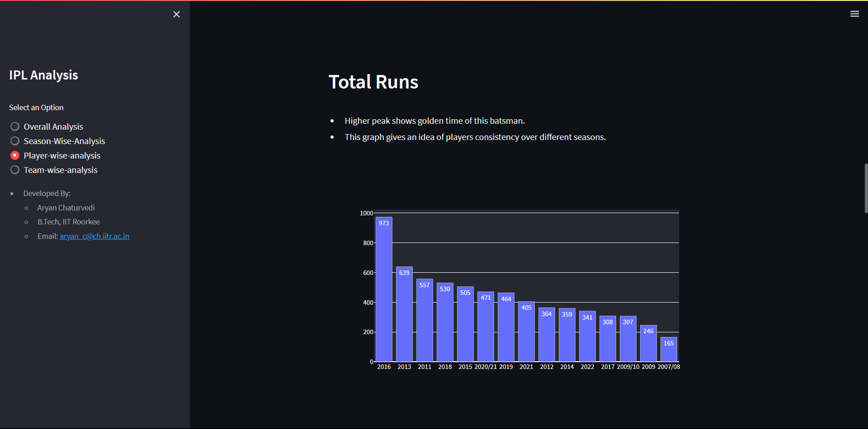Click the Total Runs heading
The height and width of the screenshot is (429, 868).
(373, 82)
